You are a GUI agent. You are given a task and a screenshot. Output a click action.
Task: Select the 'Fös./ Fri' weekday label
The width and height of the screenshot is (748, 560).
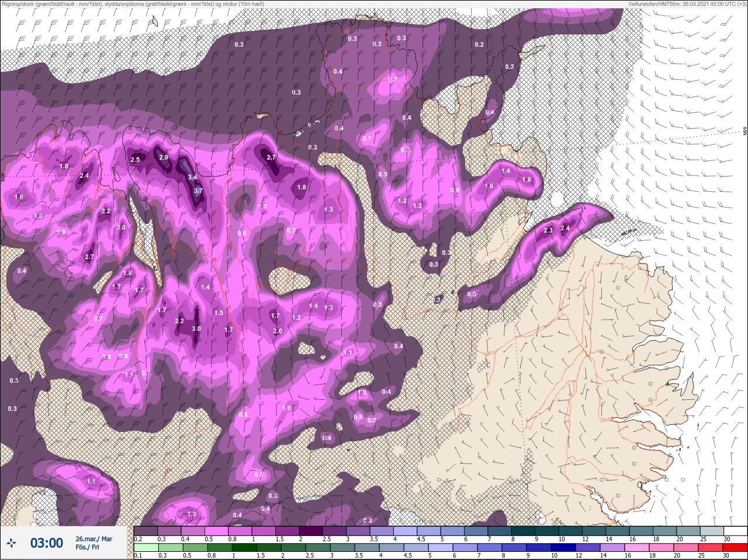[x=87, y=547]
